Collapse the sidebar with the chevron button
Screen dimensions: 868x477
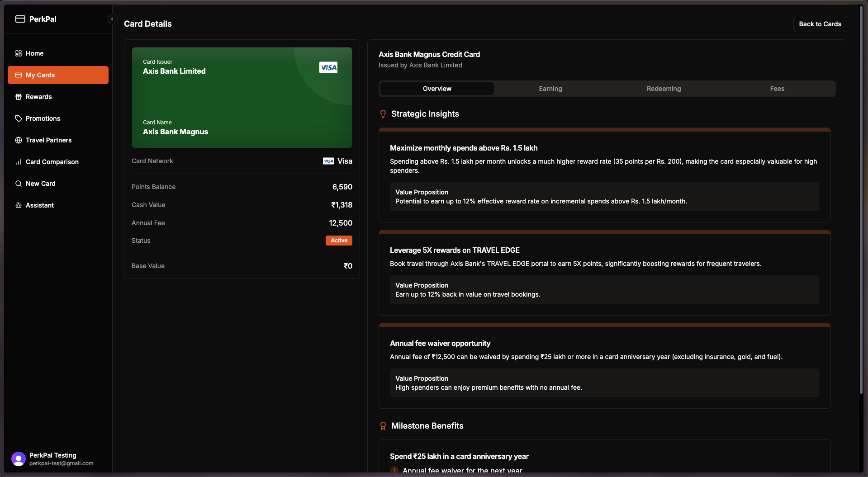(112, 19)
